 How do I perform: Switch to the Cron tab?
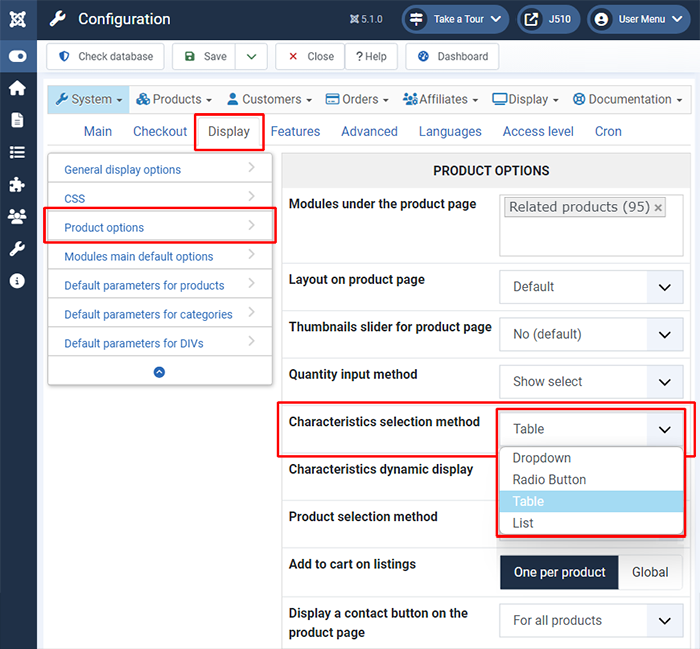click(608, 131)
